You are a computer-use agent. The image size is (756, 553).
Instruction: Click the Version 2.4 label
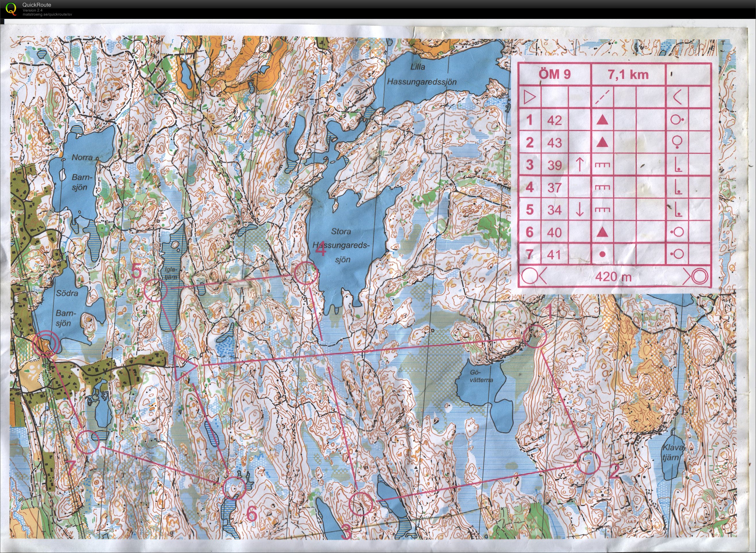[32, 10]
